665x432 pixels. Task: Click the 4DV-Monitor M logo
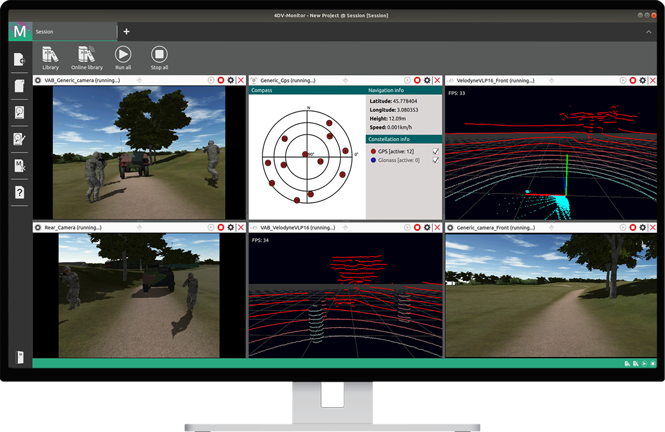[x=19, y=31]
